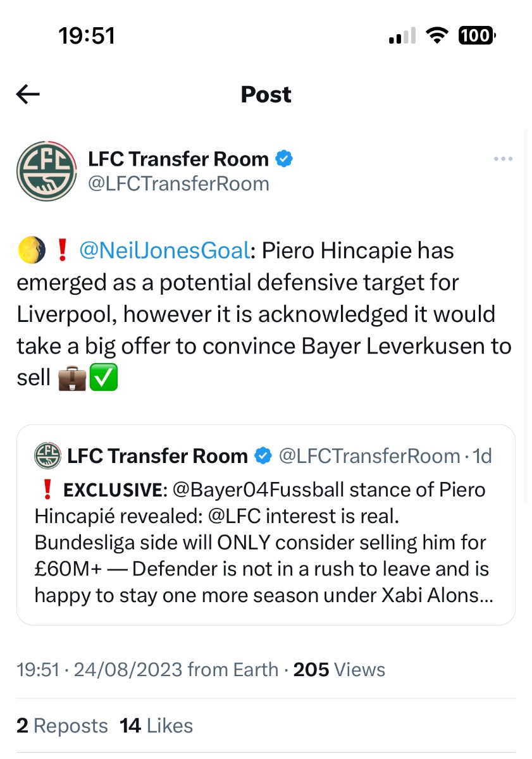The width and height of the screenshot is (532, 759).
Task: Tap the Post header title
Action: coord(266,94)
